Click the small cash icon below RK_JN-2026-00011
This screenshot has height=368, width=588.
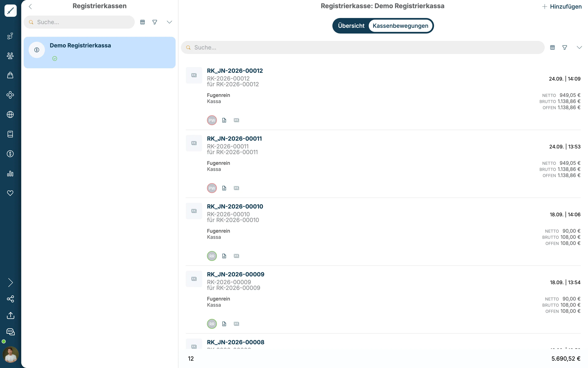(236, 188)
